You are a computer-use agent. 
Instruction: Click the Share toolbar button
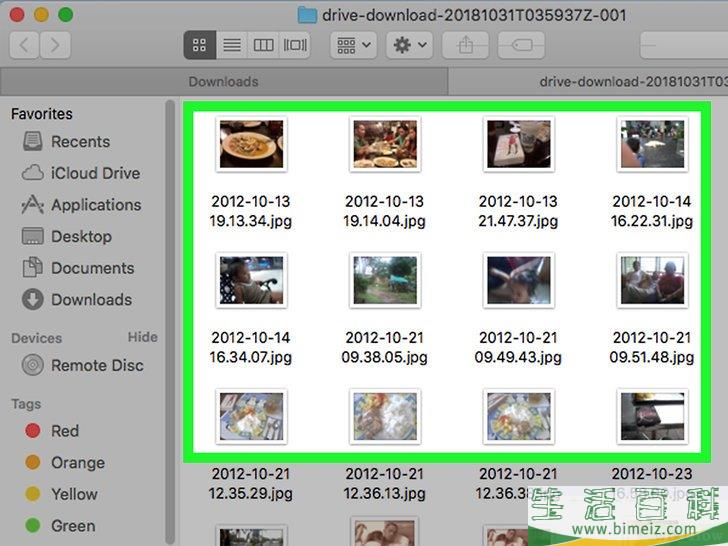pyautogui.click(x=465, y=45)
